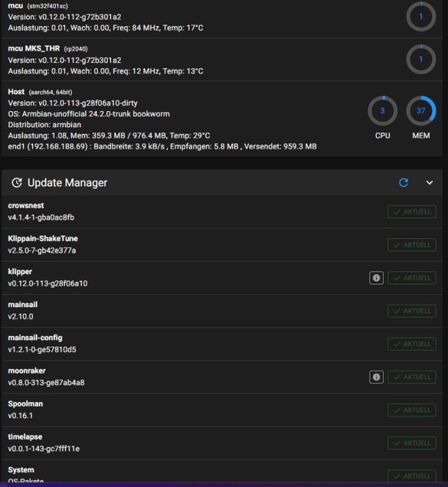
Task: Refresh the Update Manager list
Action: (x=404, y=183)
